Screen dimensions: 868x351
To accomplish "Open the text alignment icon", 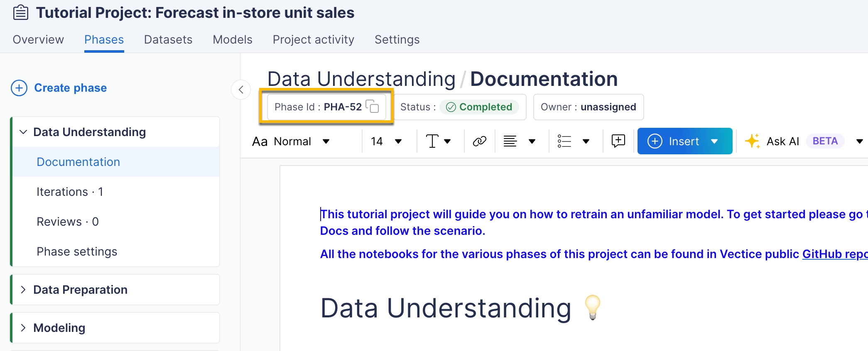I will point(510,141).
